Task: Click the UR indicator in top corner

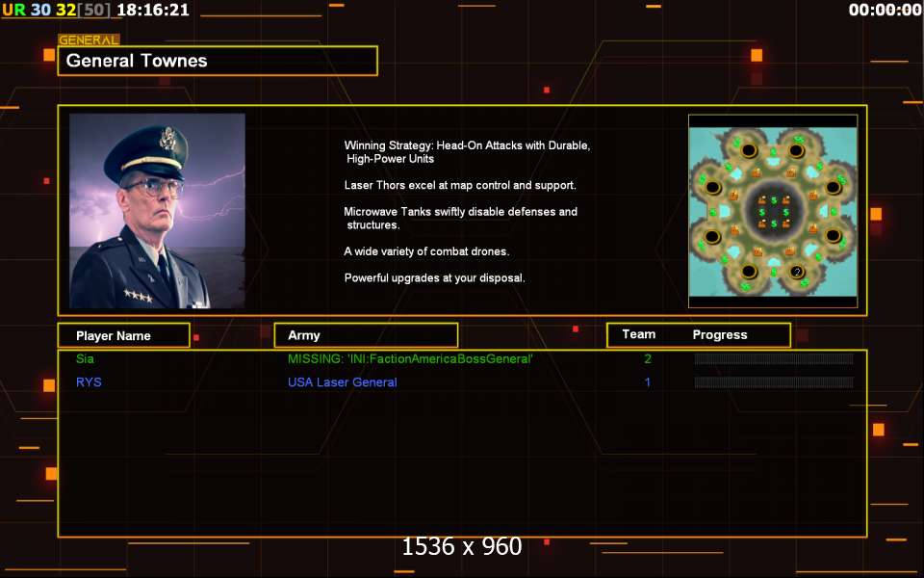Action: click(14, 10)
